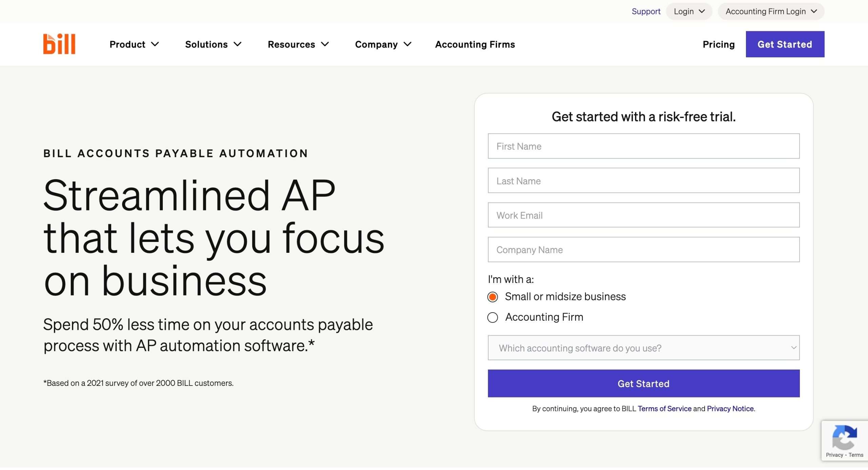Open the accounting software dropdown

coord(644,348)
